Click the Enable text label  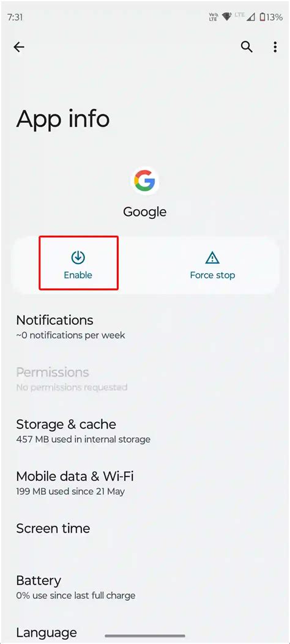pyautogui.click(x=78, y=275)
